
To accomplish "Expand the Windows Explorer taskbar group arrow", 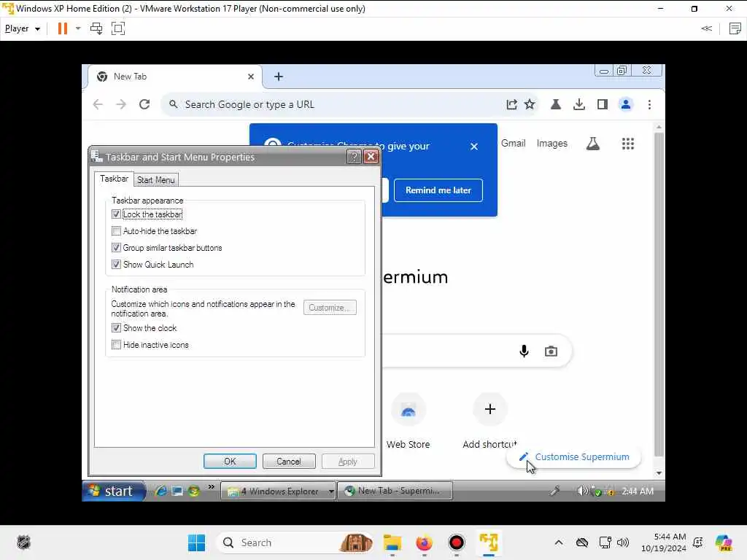I will 330,491.
